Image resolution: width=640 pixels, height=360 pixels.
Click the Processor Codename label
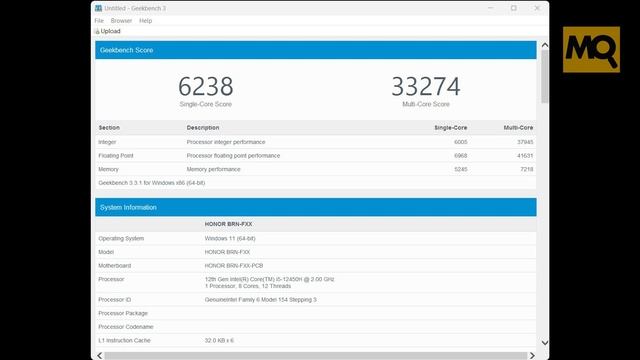pyautogui.click(x=126, y=327)
